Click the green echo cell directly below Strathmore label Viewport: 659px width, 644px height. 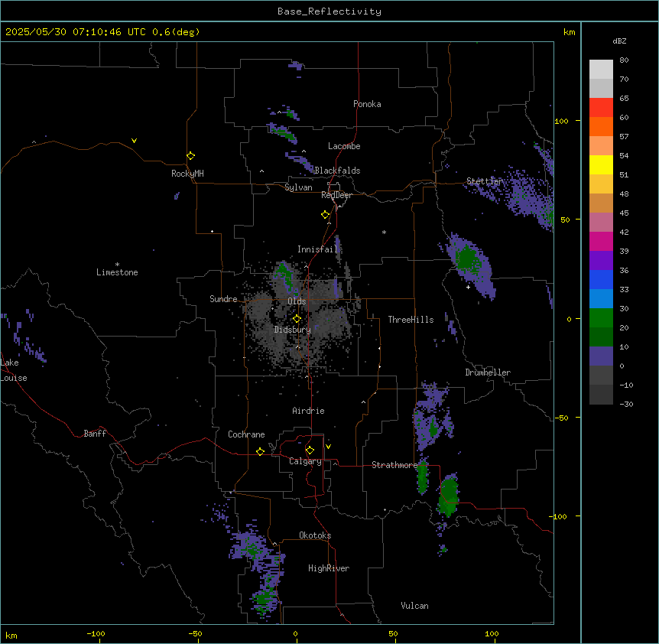(422, 476)
